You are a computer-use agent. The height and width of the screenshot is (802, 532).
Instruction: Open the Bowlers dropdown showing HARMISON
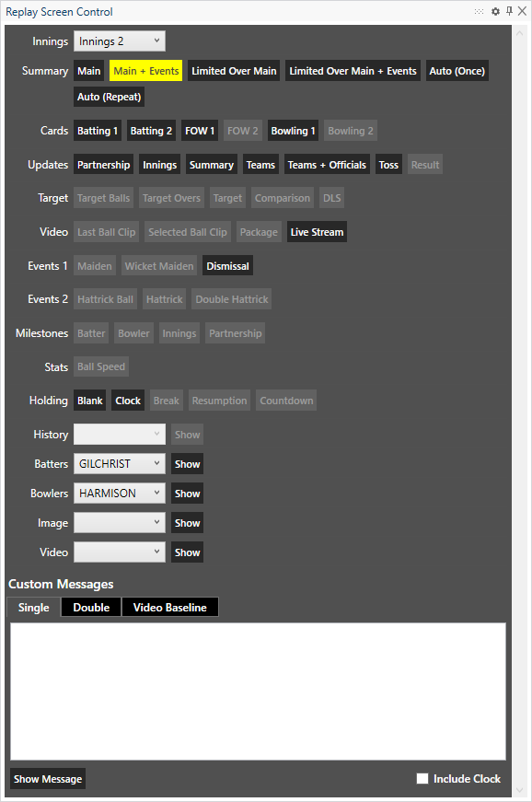[120, 494]
